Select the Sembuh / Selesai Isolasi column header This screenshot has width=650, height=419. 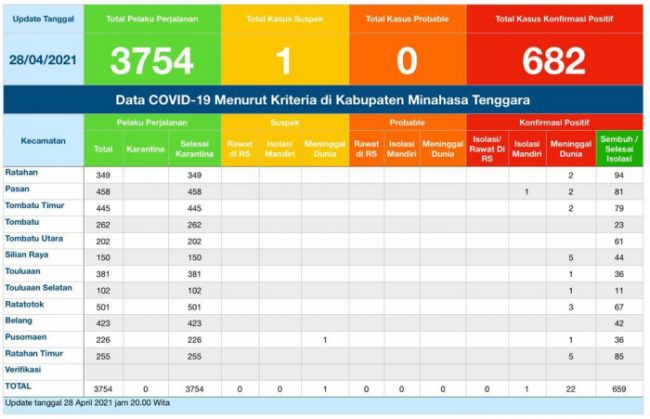pyautogui.click(x=618, y=148)
